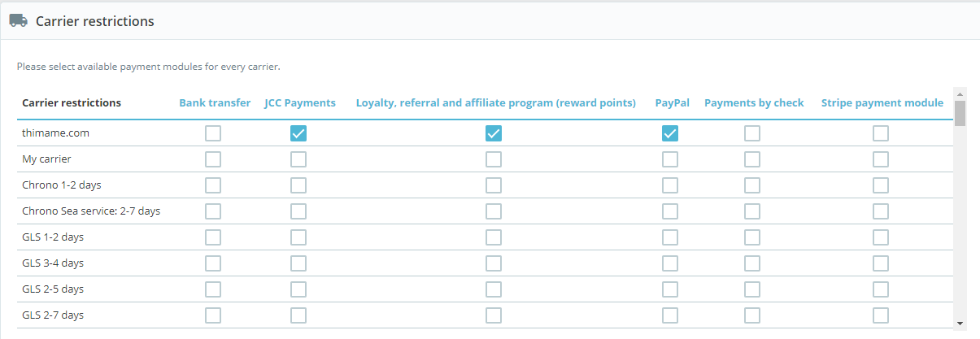This screenshot has width=980, height=339.
Task: Check Stripe payment module for GLS 2-7 days
Action: pos(881,315)
